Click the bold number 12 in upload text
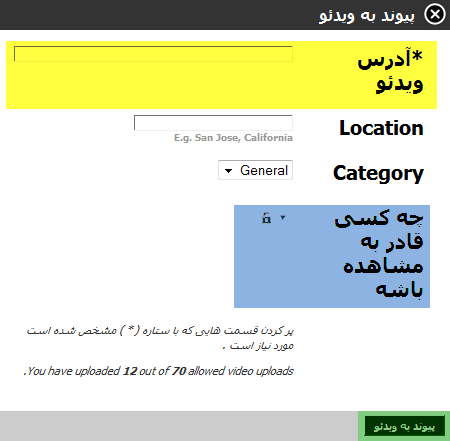The height and width of the screenshot is (441, 450). pyautogui.click(x=130, y=371)
